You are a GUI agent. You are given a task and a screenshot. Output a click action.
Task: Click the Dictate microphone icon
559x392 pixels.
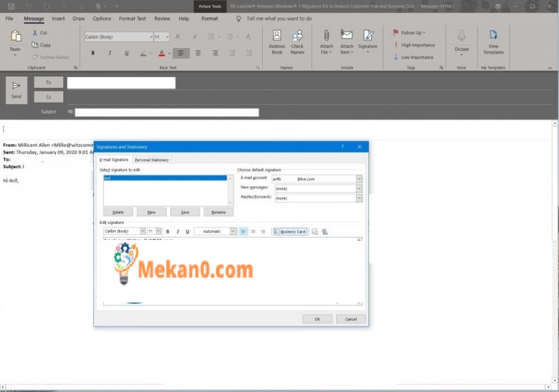point(461,36)
